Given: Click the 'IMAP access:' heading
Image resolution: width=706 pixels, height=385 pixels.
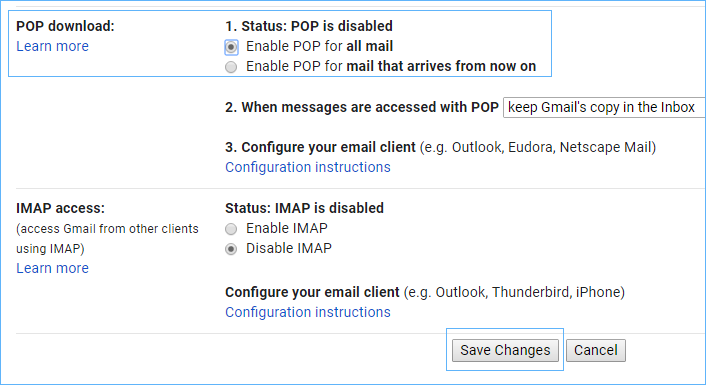Looking at the screenshot, I should 60,208.
